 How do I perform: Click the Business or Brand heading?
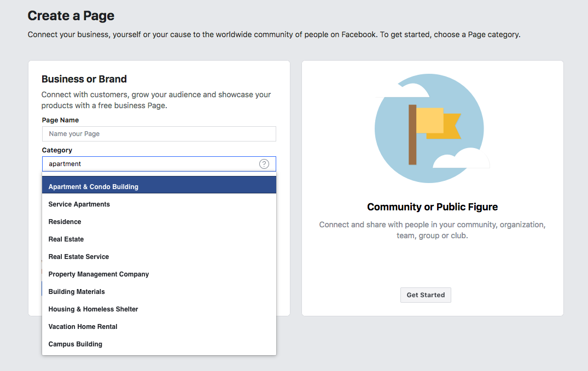pos(84,79)
